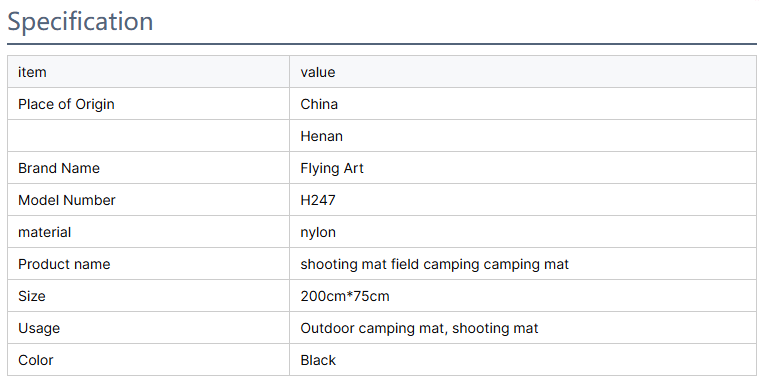Click the Color label cell
The width and height of the screenshot is (765, 385).
[148, 360]
